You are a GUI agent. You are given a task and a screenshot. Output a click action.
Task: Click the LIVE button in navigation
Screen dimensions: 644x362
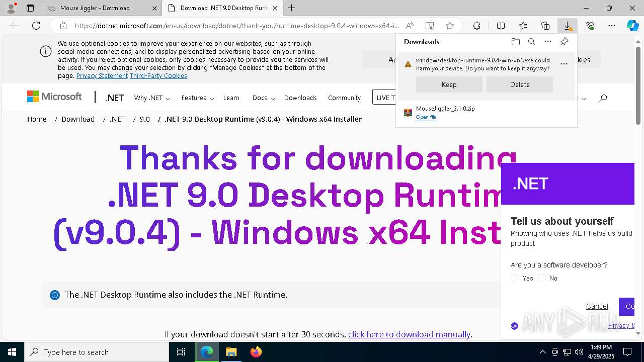[x=384, y=98]
